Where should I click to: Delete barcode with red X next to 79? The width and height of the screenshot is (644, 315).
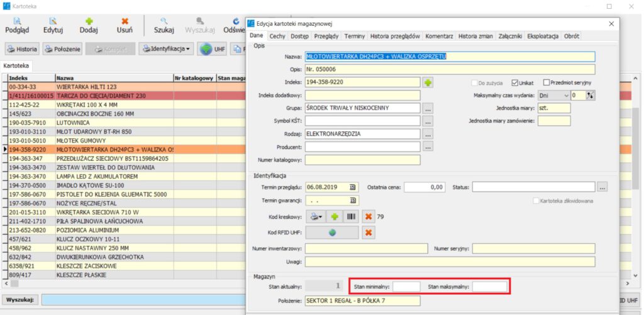(x=369, y=216)
